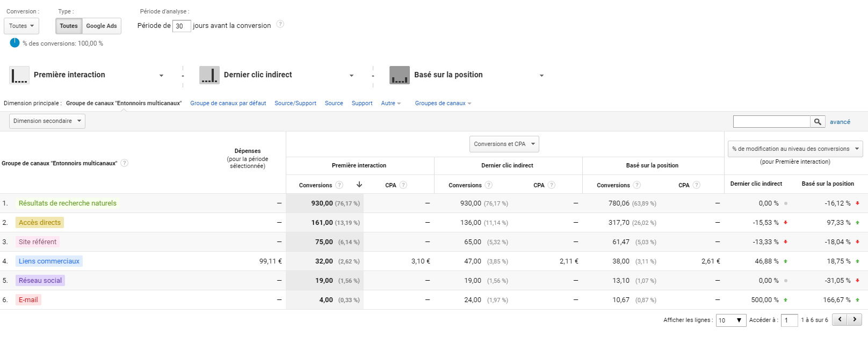The height and width of the screenshot is (344, 868).
Task: Switch to Source/Support dimension
Action: (295, 103)
